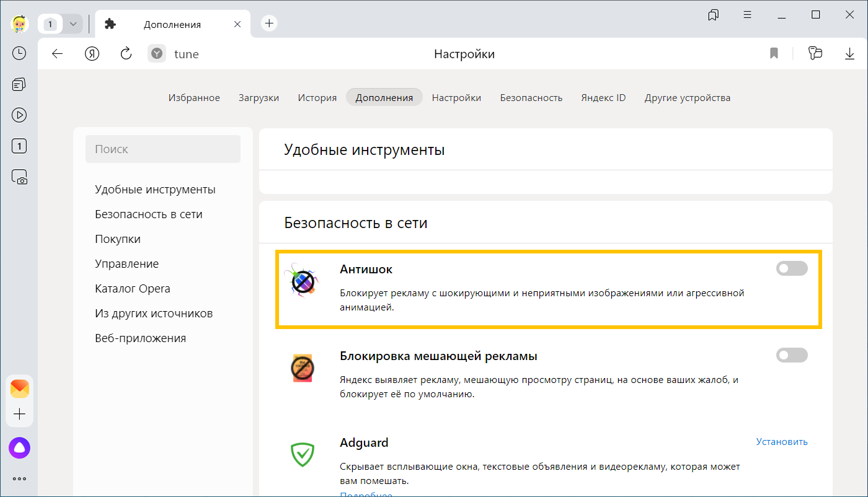This screenshot has width=868, height=497.
Task: Open the three-dots sidebar menu
Action: [19, 478]
